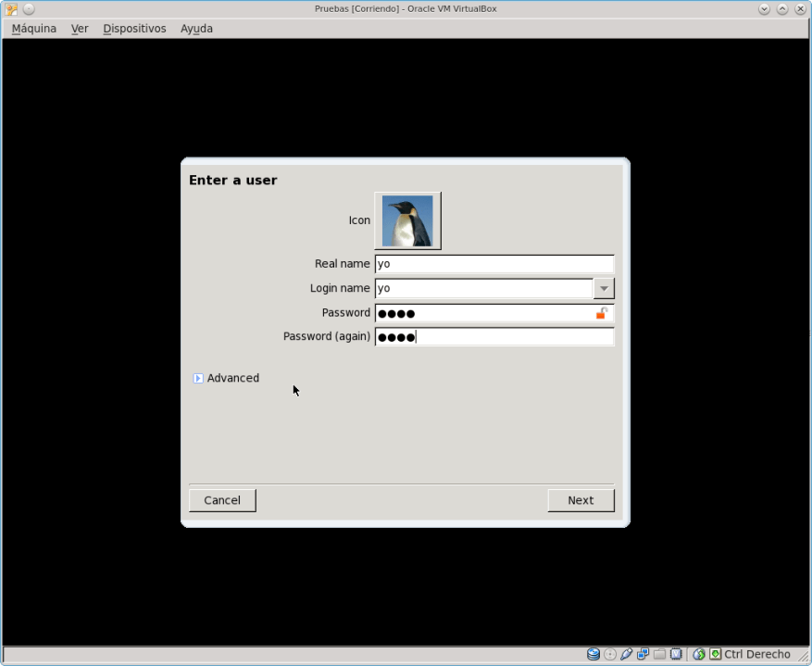Screen dimensions: 812x666
Task: Open the Ver menu
Action: (x=80, y=29)
